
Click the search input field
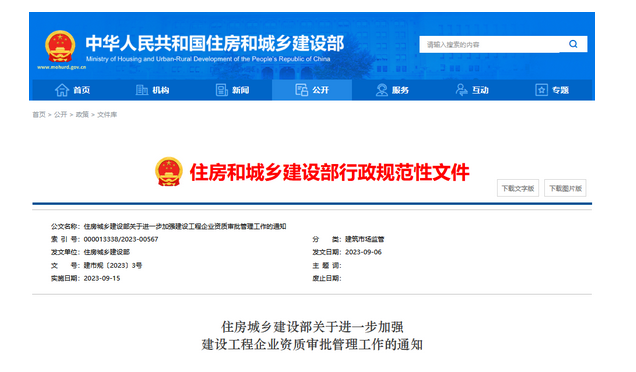490,44
